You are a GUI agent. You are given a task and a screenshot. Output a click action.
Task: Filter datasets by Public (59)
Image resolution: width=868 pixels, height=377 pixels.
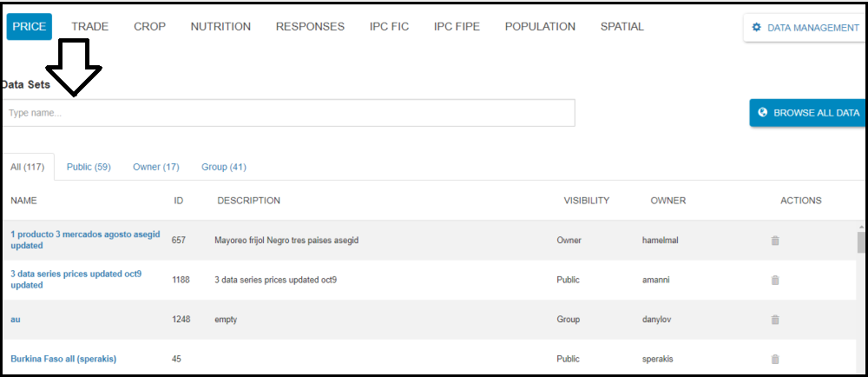click(x=89, y=167)
